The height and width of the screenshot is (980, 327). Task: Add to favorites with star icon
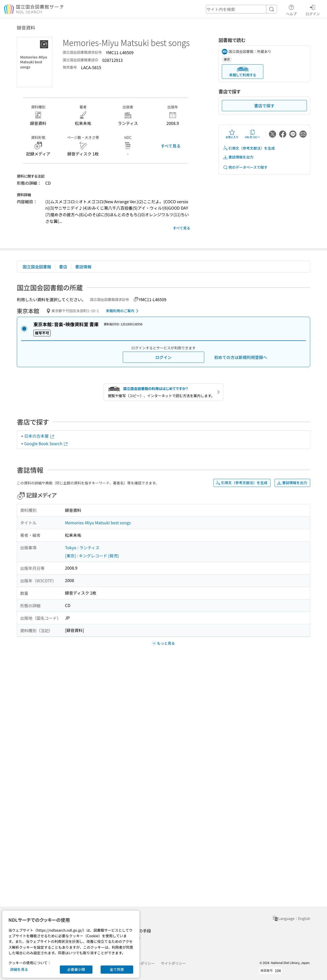[232, 134]
